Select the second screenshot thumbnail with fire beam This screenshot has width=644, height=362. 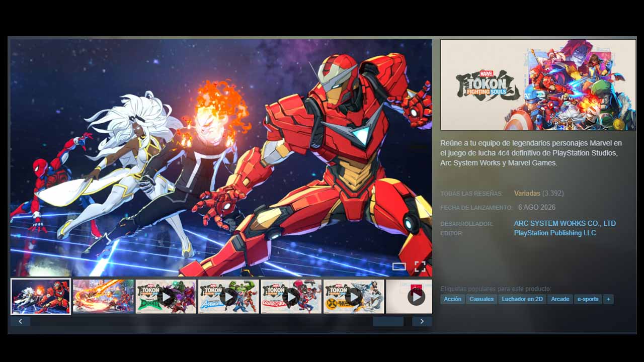click(103, 297)
